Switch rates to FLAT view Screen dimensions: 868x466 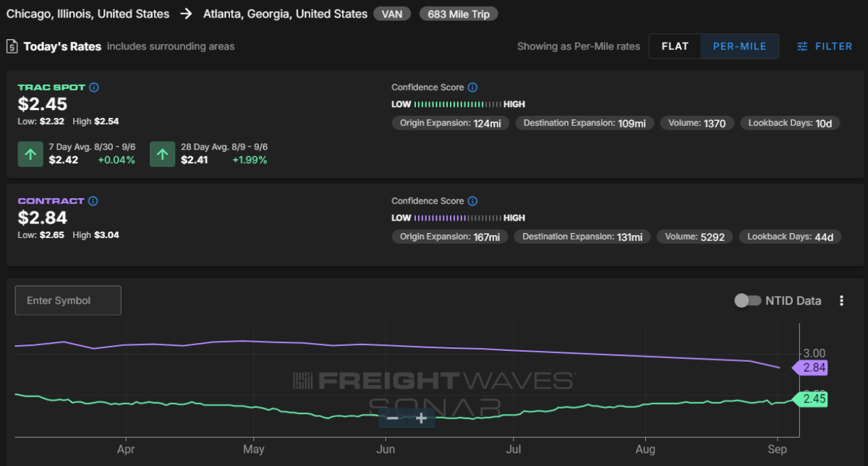[x=674, y=46]
